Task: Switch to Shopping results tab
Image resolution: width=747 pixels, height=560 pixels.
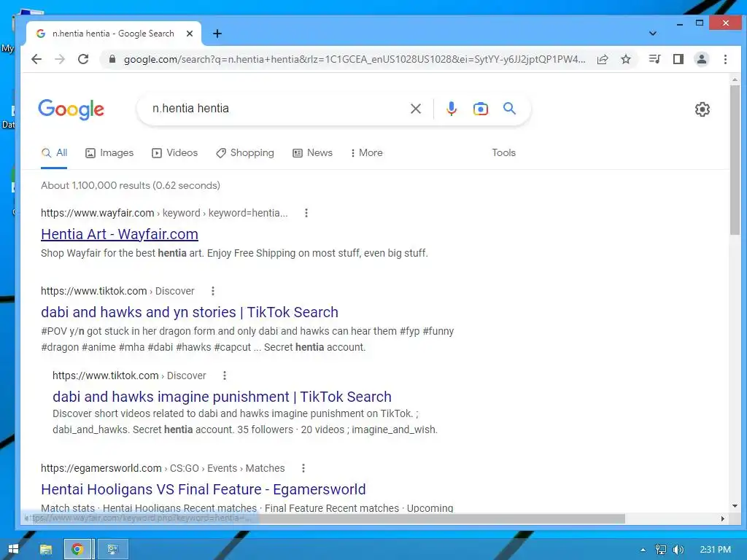Action: pos(245,153)
